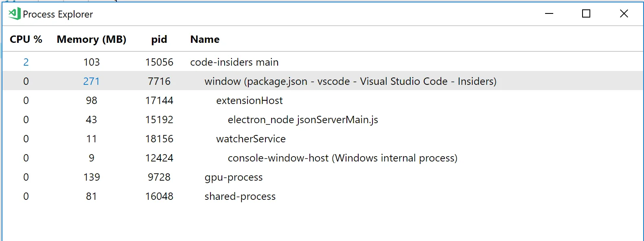Click the CPU value 2 for code-insiders main
Image resolution: width=644 pixels, height=241 pixels.
click(x=26, y=62)
